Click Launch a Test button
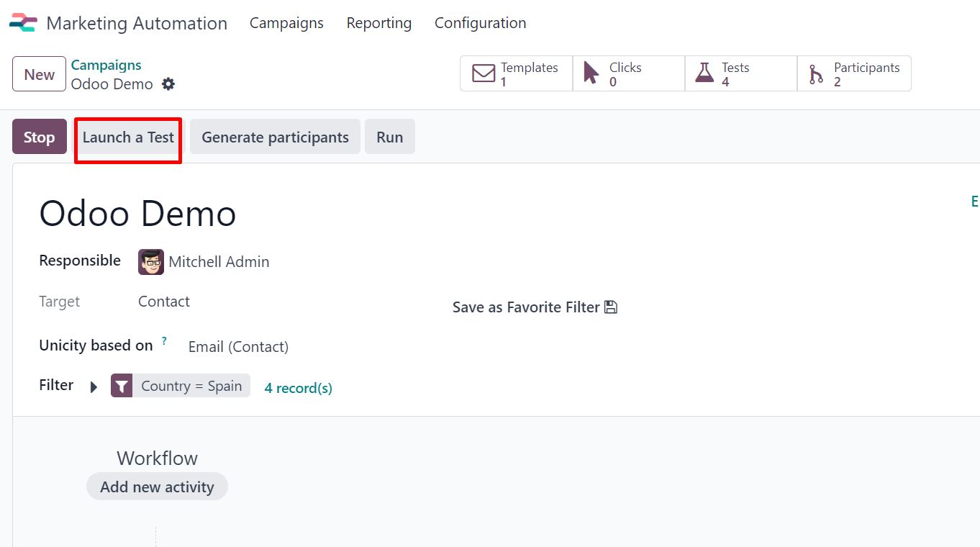This screenshot has height=547, width=980. click(128, 137)
